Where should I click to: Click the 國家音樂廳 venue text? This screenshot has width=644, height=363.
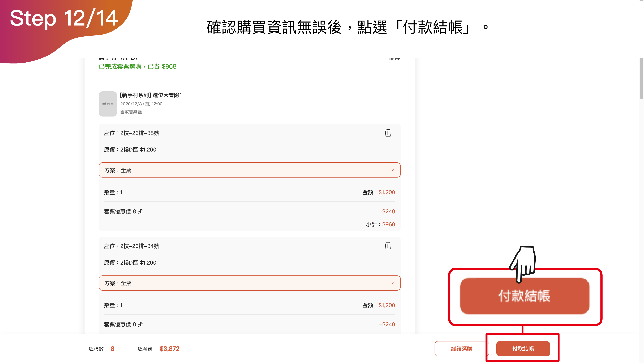pyautogui.click(x=131, y=112)
